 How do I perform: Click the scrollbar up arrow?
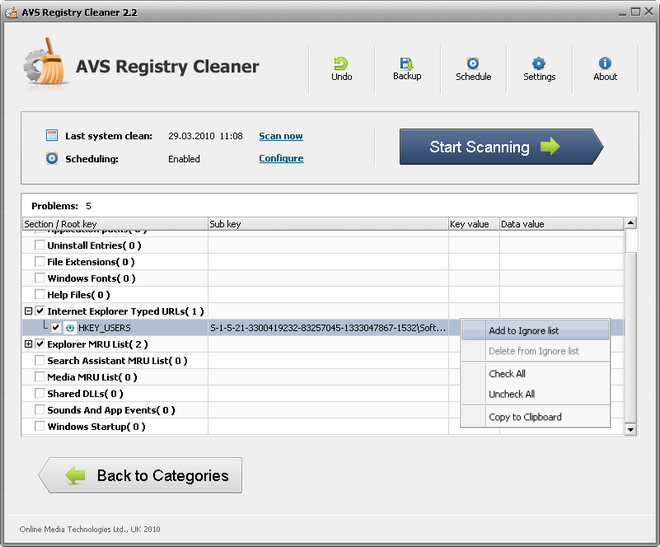tap(630, 223)
